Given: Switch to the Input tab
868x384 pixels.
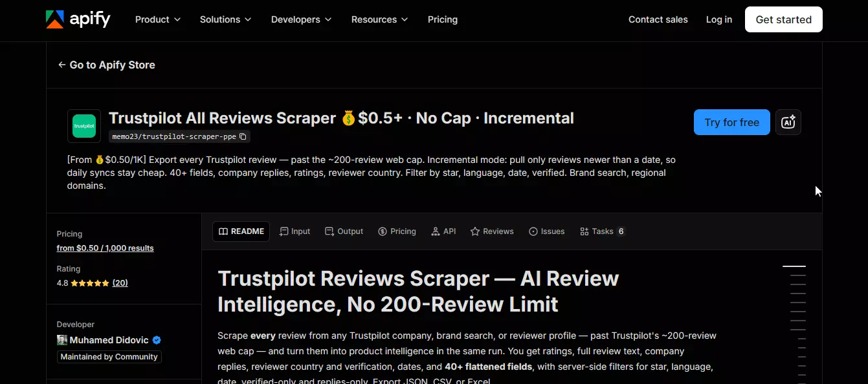Looking at the screenshot, I should tap(295, 231).
